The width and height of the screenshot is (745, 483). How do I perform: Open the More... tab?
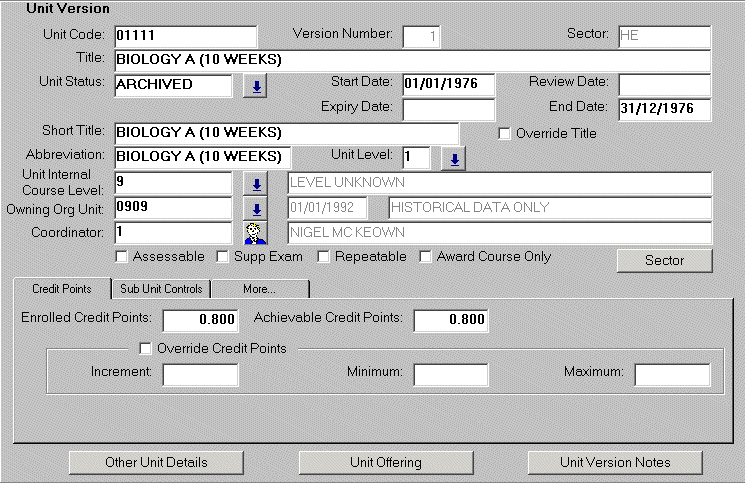coord(259,289)
